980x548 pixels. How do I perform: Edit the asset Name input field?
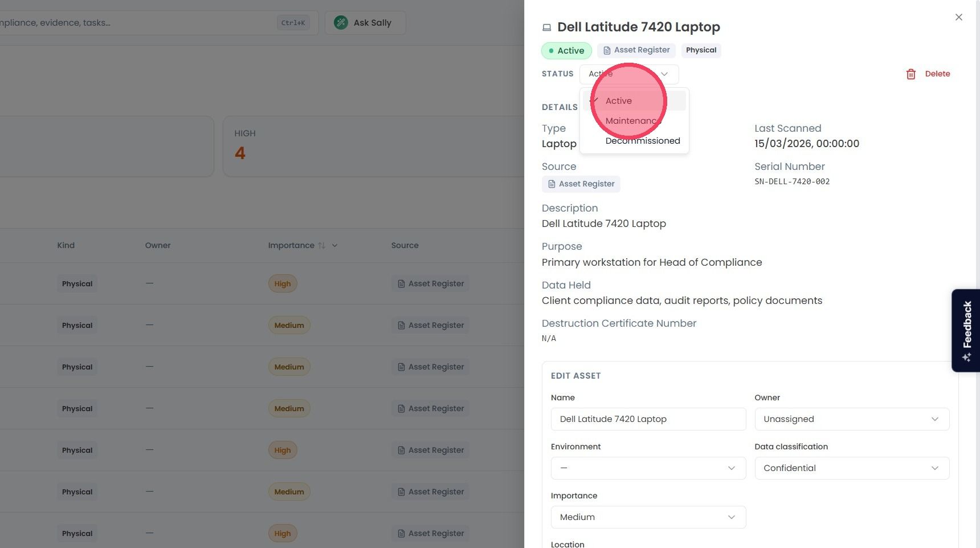[x=648, y=419]
